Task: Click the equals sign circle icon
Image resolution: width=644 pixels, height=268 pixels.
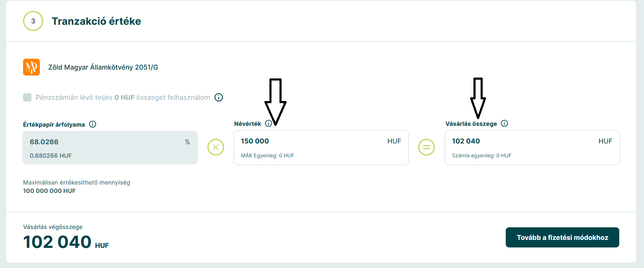Action: pos(427,147)
